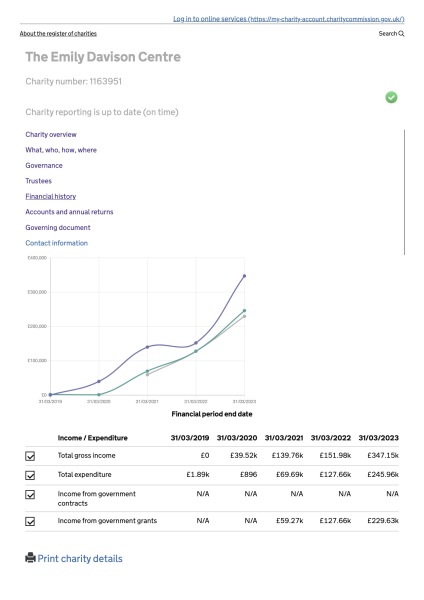Click the 31/03/2023 government grants chart point
The height and width of the screenshot is (600, 424).
pyautogui.click(x=245, y=316)
